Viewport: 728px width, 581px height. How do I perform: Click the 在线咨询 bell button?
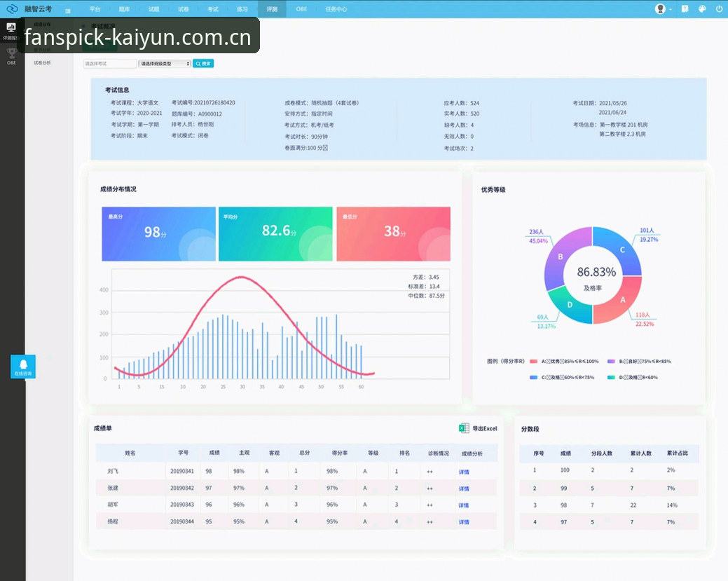pyautogui.click(x=23, y=367)
